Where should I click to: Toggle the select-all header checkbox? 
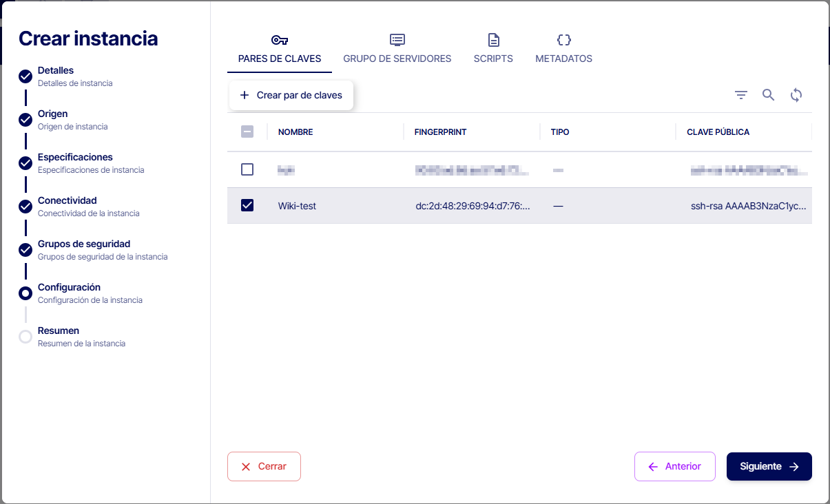tap(247, 132)
